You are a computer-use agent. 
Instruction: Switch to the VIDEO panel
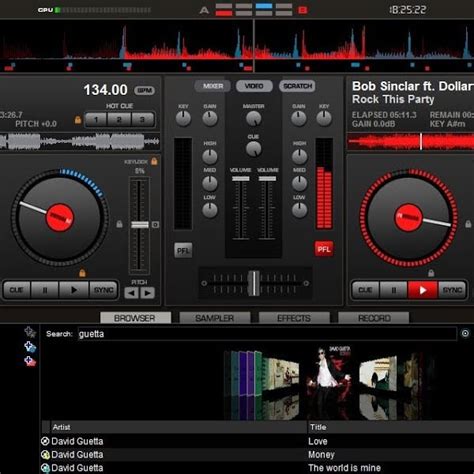[254, 86]
